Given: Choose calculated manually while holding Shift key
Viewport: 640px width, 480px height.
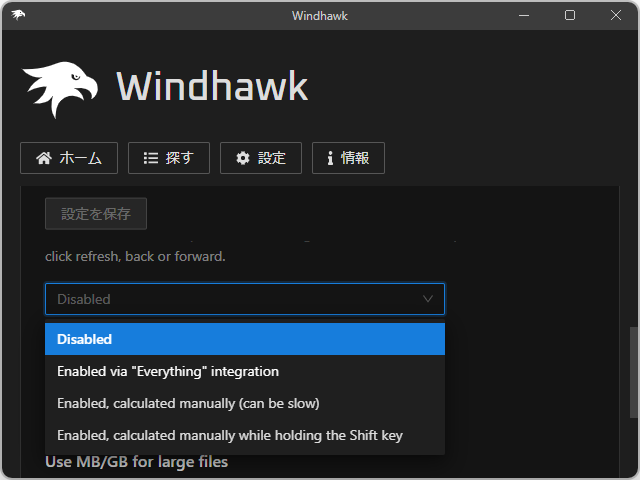Looking at the screenshot, I should 245,436.
